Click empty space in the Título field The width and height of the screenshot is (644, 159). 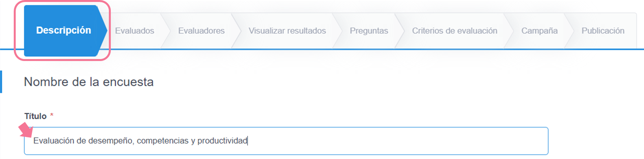click(x=393, y=141)
